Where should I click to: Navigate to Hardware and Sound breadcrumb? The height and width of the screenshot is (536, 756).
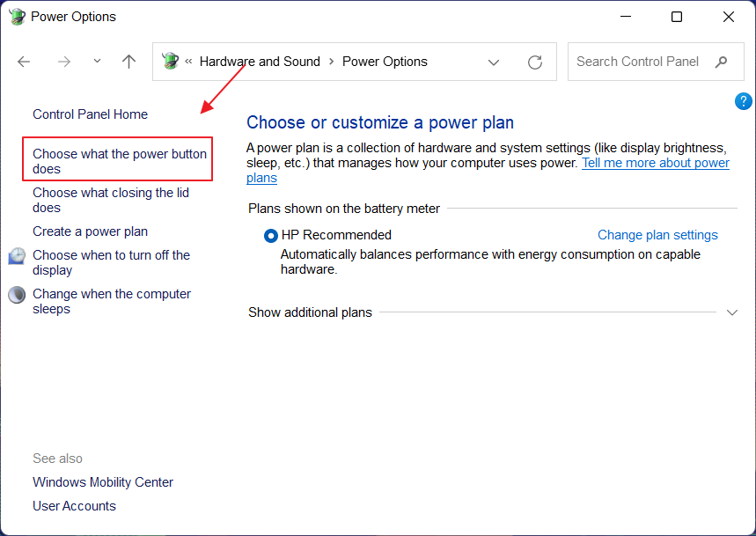[x=260, y=62]
